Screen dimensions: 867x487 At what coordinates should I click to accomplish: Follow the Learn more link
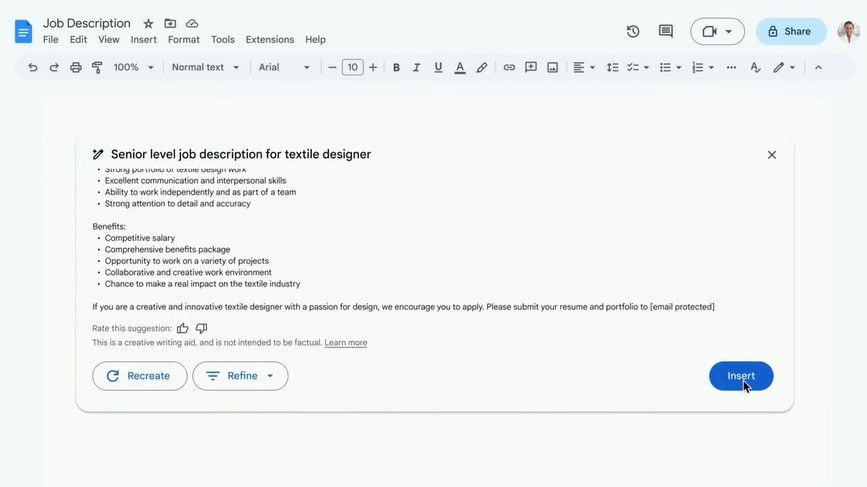[x=345, y=343]
